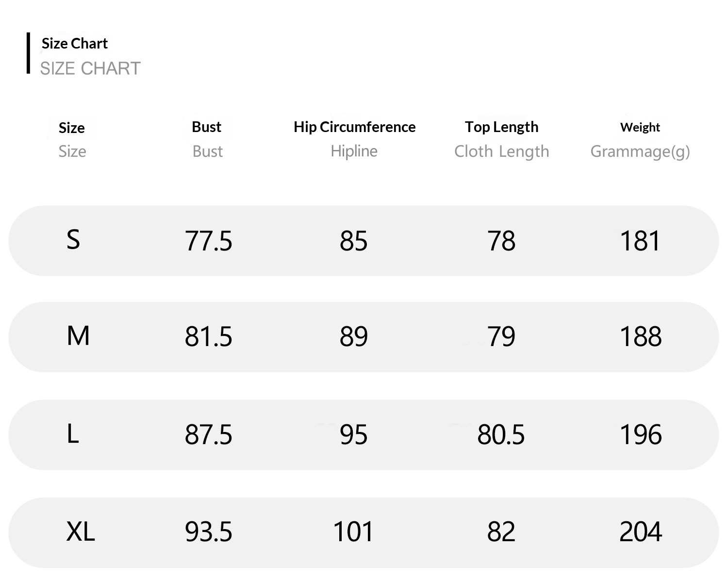Choose the XL size row label

(x=80, y=531)
